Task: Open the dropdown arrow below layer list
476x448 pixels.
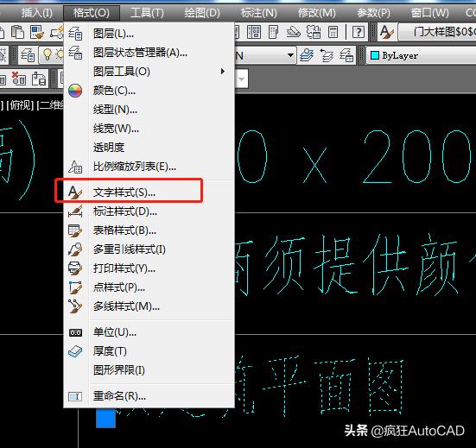Action: pyautogui.click(x=242, y=79)
